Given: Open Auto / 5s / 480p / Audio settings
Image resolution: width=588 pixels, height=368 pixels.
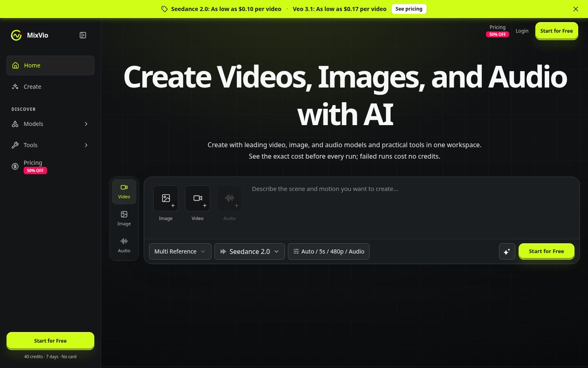Looking at the screenshot, I should click(329, 251).
